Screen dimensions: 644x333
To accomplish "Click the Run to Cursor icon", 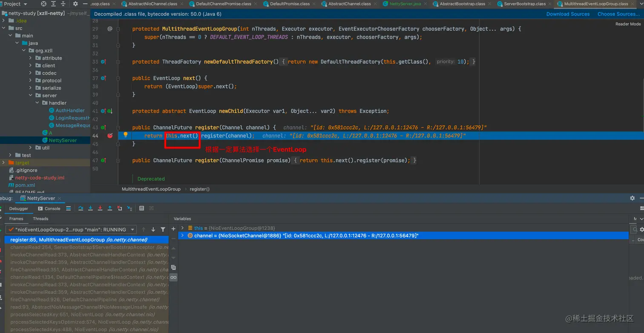I will coord(129,208).
